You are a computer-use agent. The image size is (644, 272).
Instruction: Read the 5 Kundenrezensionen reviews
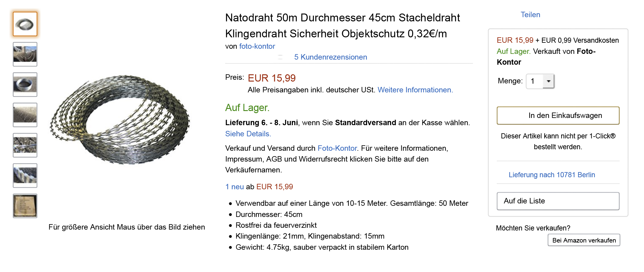coord(330,57)
